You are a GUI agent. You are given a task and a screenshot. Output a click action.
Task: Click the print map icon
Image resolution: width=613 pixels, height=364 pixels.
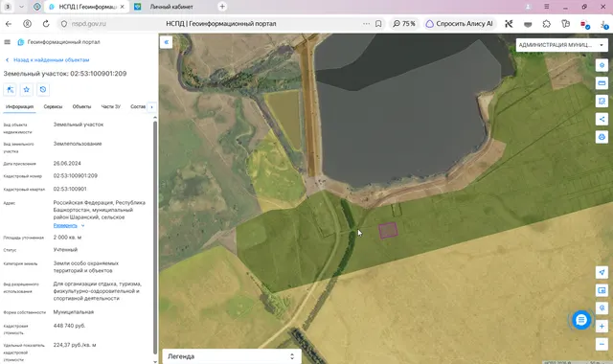click(x=602, y=137)
